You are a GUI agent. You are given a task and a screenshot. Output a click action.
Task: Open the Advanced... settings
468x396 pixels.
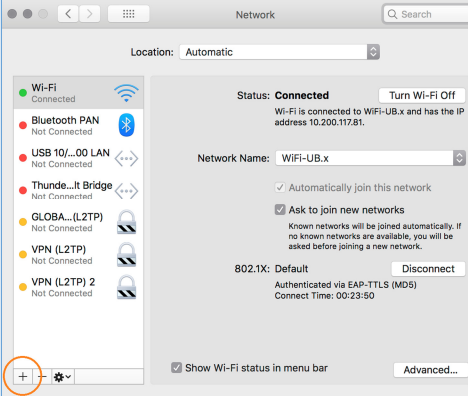coord(431,370)
